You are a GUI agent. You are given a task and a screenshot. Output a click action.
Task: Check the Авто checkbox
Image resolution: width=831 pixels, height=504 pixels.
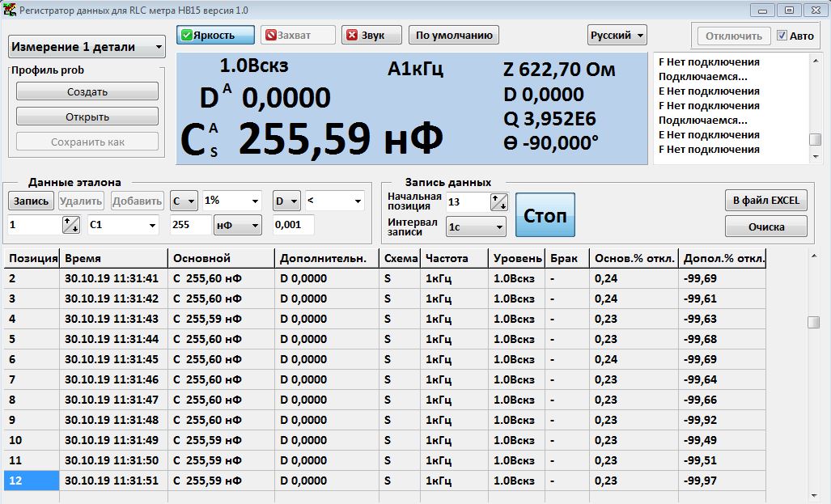click(x=782, y=36)
